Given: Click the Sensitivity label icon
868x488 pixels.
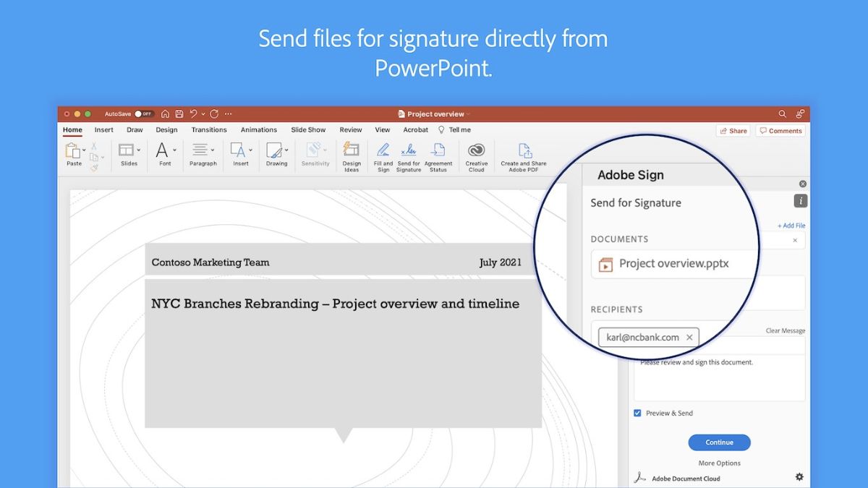Looking at the screenshot, I should tap(313, 150).
